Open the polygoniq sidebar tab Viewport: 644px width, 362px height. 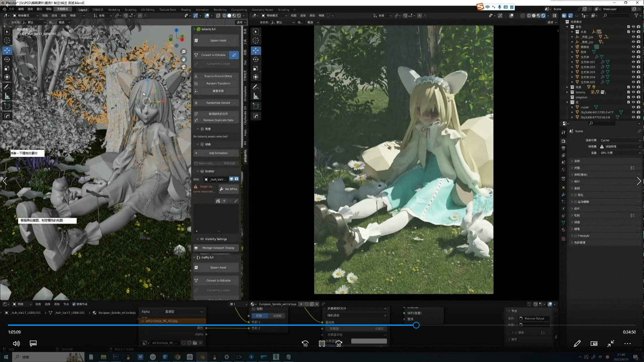pos(245,156)
